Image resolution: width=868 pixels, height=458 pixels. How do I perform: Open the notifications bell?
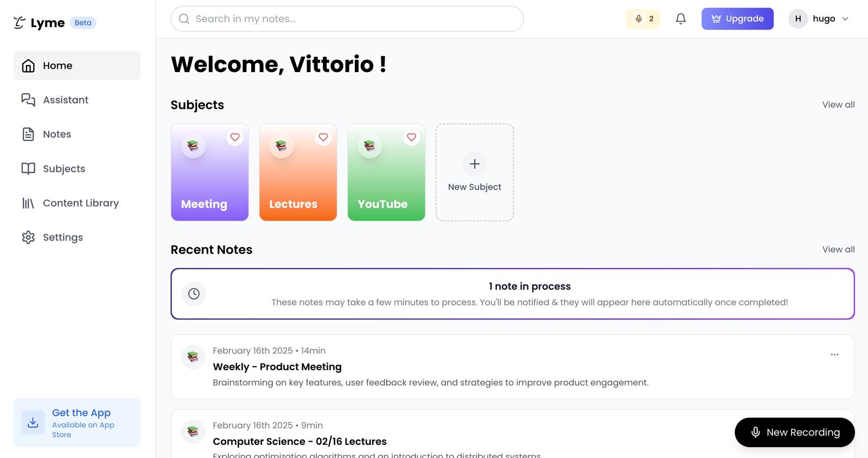(681, 19)
